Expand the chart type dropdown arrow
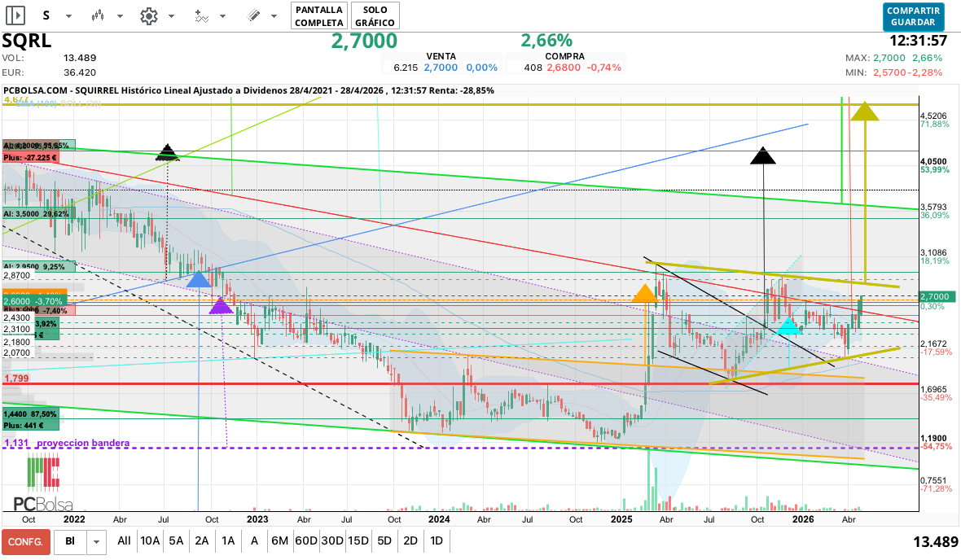Image resolution: width=961 pixels, height=560 pixels. click(119, 16)
